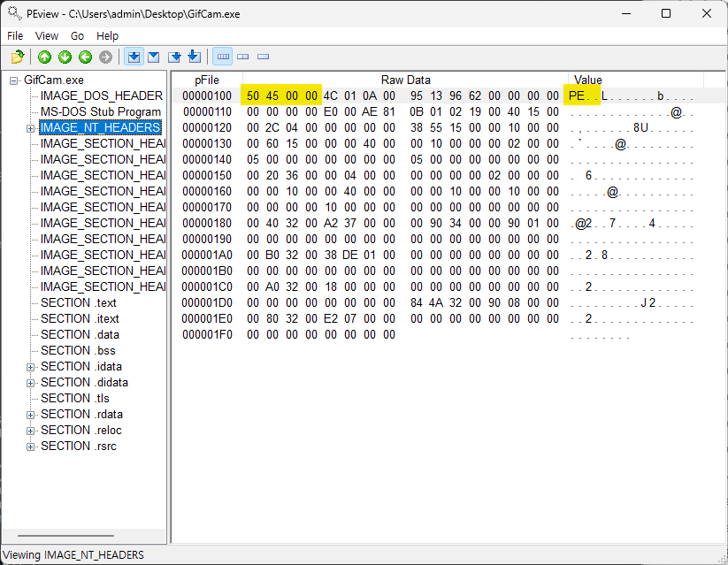The height and width of the screenshot is (565, 728).
Task: Toggle the four-segment byte width button
Action: tap(223, 57)
